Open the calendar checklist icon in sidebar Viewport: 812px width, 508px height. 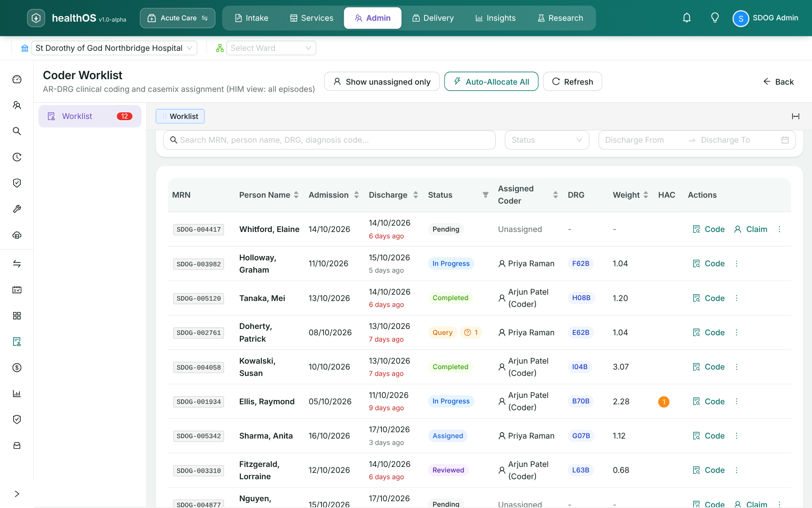click(x=17, y=290)
